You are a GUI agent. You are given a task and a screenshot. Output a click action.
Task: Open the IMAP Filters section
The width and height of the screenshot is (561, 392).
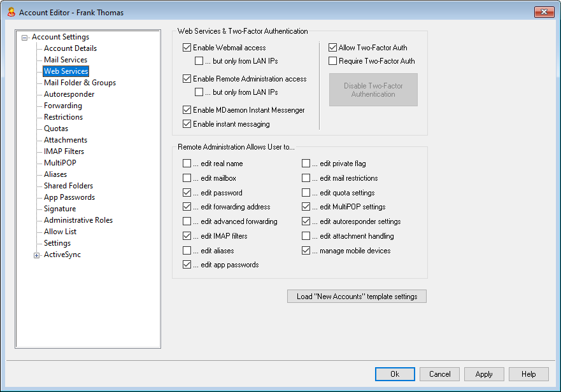[64, 151]
